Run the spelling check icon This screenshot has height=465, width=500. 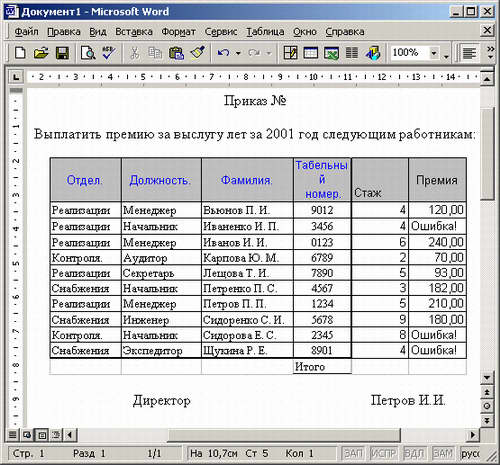109,53
